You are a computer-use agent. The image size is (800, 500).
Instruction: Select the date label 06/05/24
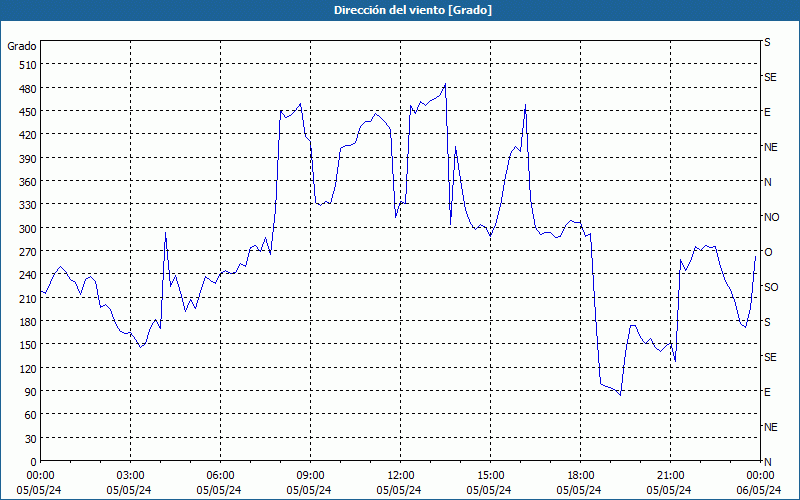(x=759, y=490)
